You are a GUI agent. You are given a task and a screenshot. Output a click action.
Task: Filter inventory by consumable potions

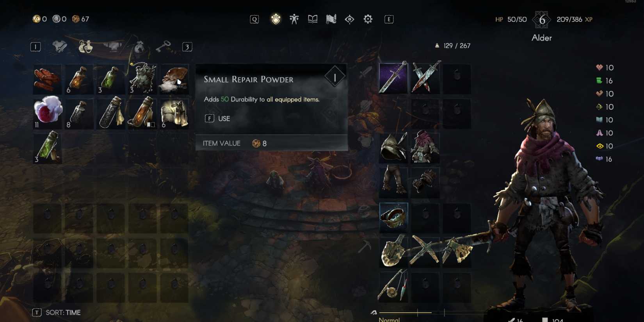[85, 47]
